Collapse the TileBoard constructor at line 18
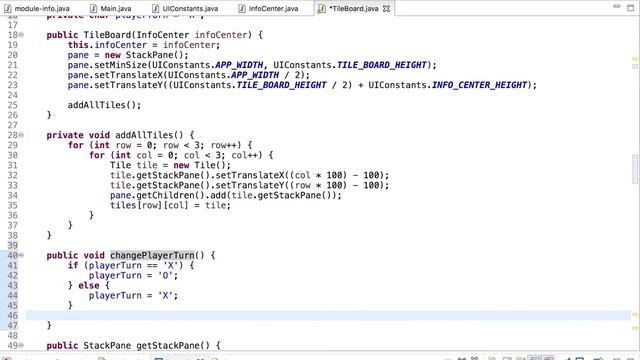640x360 pixels. click(x=21, y=35)
